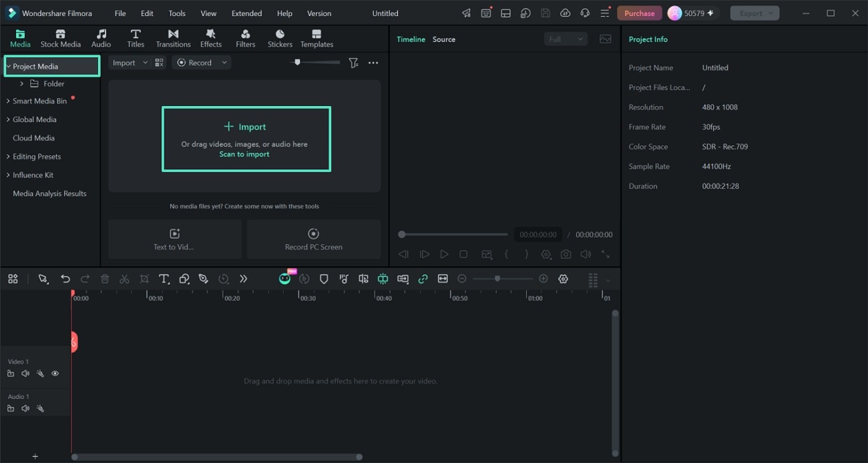Screen dimensions: 868x463
Task: Zoom out timeline with minus button
Action: coord(461,279)
